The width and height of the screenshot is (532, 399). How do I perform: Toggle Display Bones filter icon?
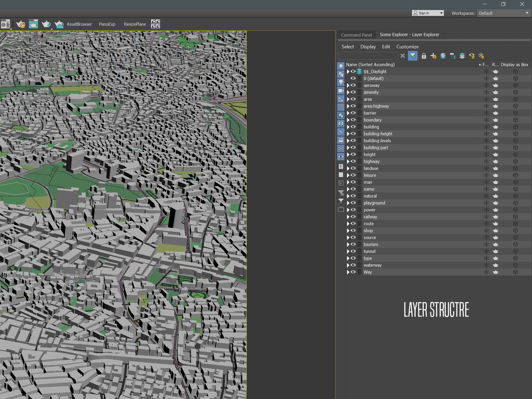(x=341, y=132)
